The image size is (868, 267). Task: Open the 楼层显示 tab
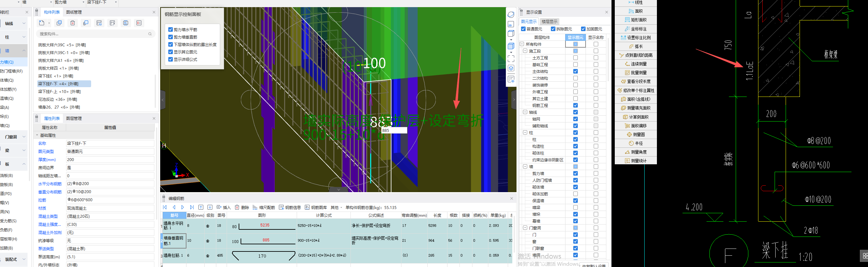(x=550, y=22)
